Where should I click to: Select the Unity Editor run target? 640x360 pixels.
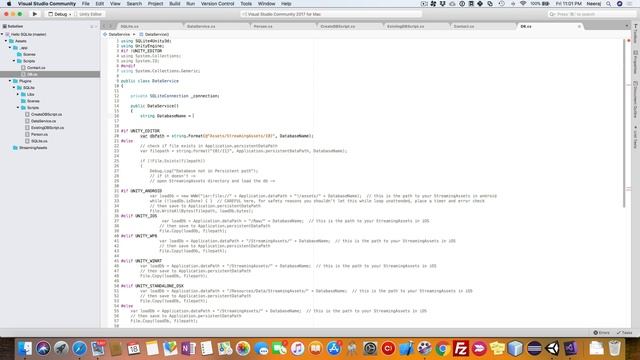point(88,14)
